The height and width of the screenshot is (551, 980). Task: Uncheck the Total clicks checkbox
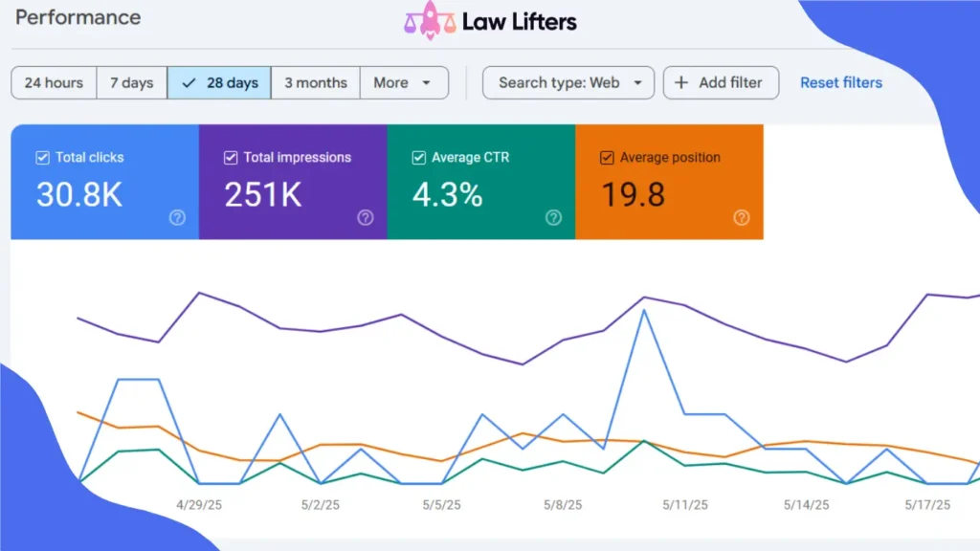42,158
